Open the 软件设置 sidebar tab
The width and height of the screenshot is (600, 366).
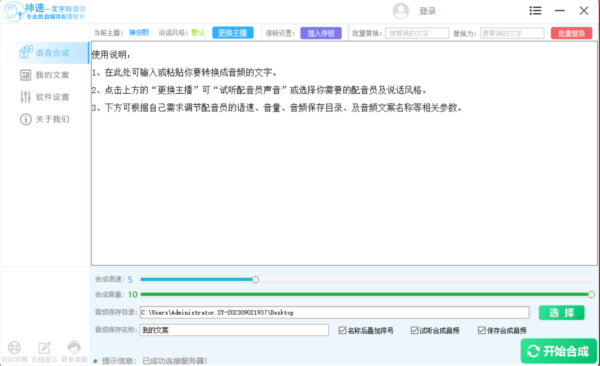pos(45,97)
